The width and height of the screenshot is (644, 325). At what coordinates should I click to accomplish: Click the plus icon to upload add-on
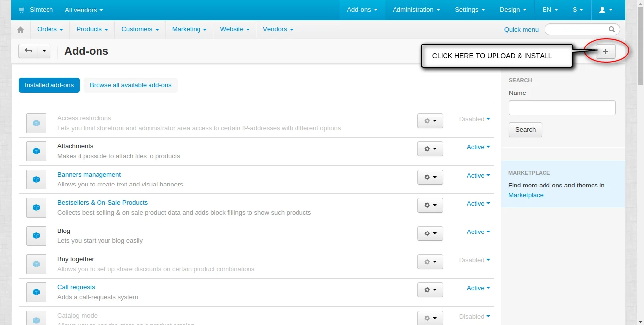click(x=605, y=51)
